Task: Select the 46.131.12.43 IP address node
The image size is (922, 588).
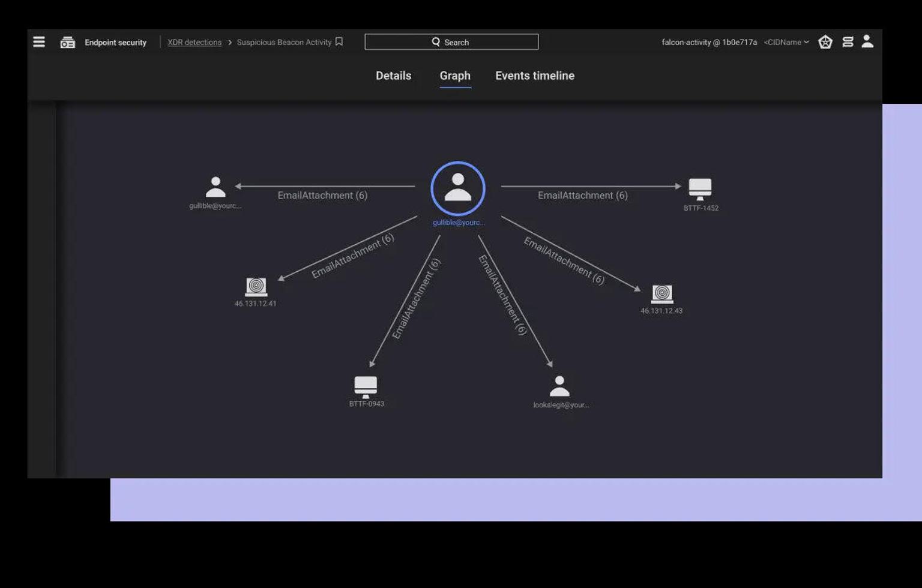Action: pos(662,293)
